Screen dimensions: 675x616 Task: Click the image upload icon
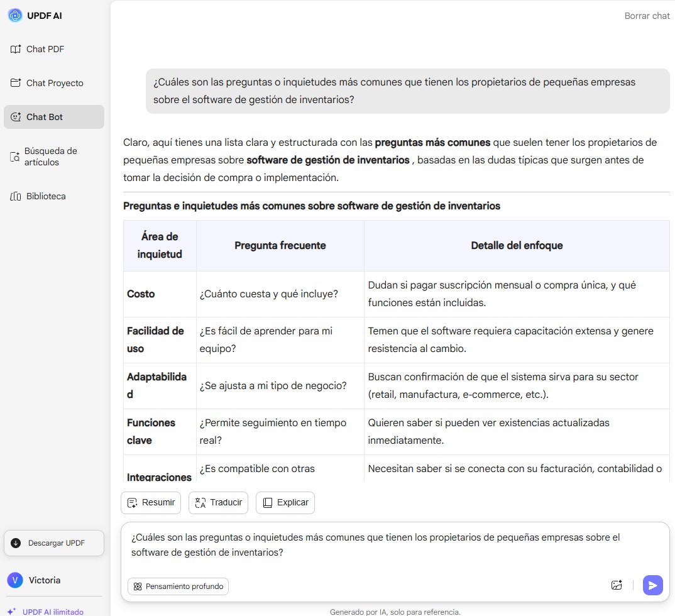[x=617, y=585]
